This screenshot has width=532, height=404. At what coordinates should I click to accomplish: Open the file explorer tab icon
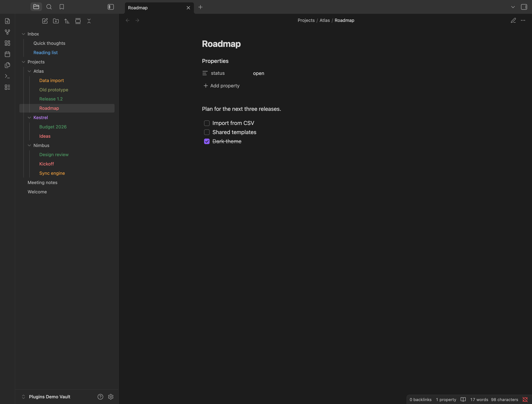36,7
